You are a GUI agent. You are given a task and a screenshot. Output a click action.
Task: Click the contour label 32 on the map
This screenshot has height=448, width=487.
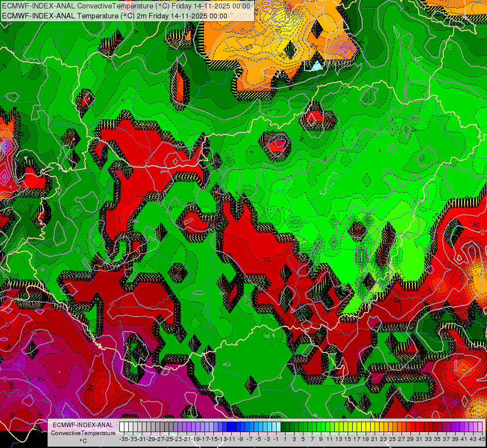coord(266,260)
